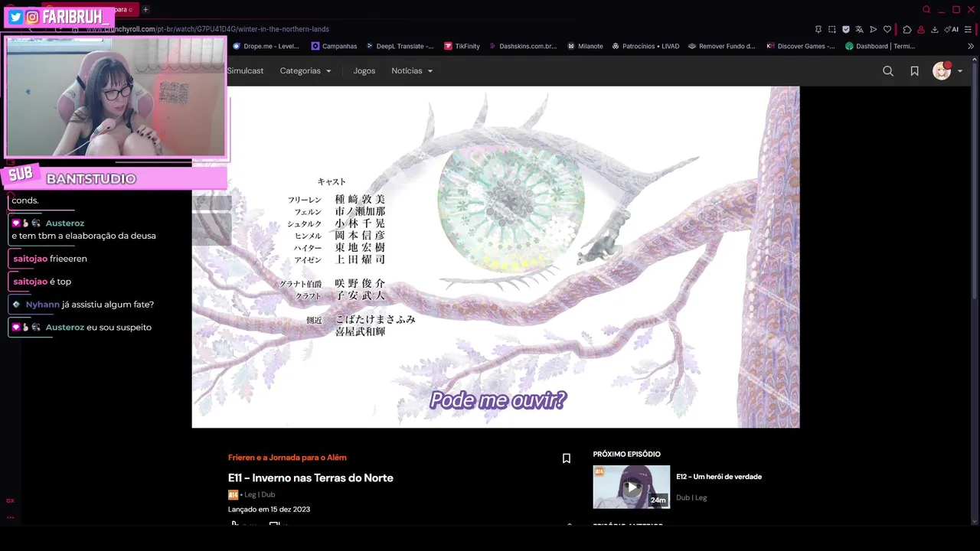Open the Crunchyroll search icon

(888, 70)
